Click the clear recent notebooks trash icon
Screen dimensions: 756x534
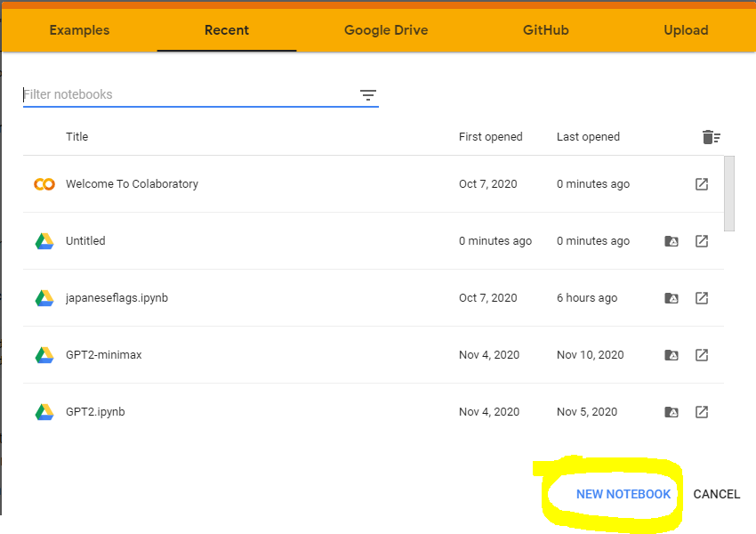click(710, 137)
